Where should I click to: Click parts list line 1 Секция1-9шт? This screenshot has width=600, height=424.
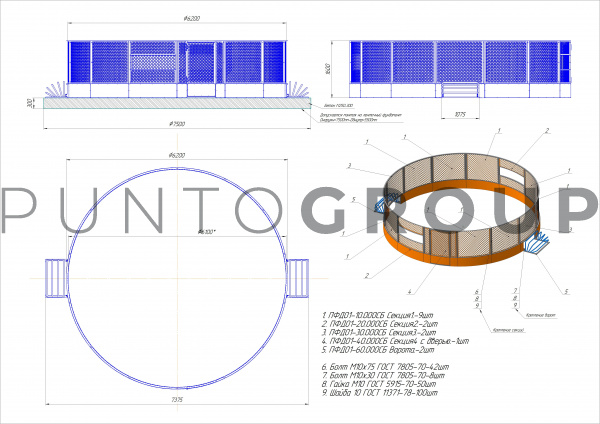tap(378, 315)
